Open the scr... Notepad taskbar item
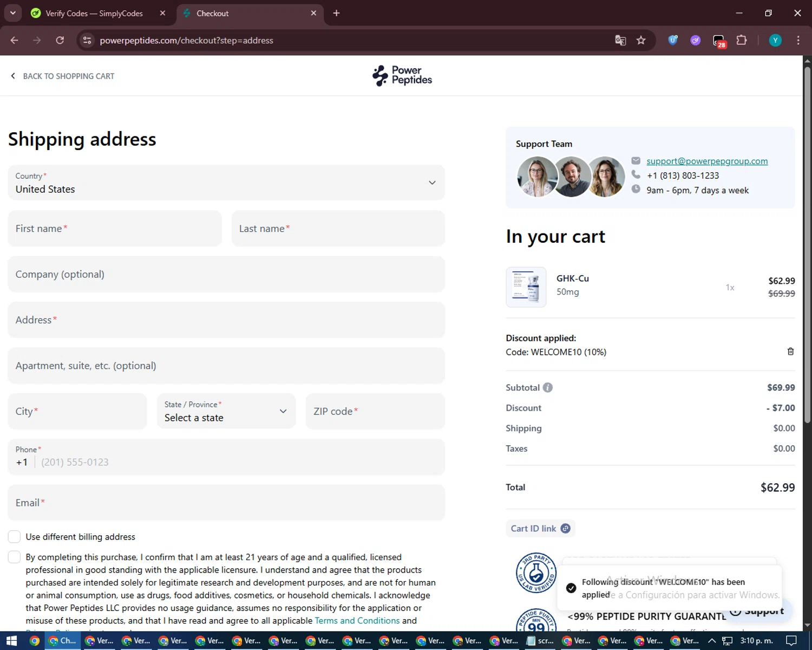The width and height of the screenshot is (812, 650). coord(541,641)
